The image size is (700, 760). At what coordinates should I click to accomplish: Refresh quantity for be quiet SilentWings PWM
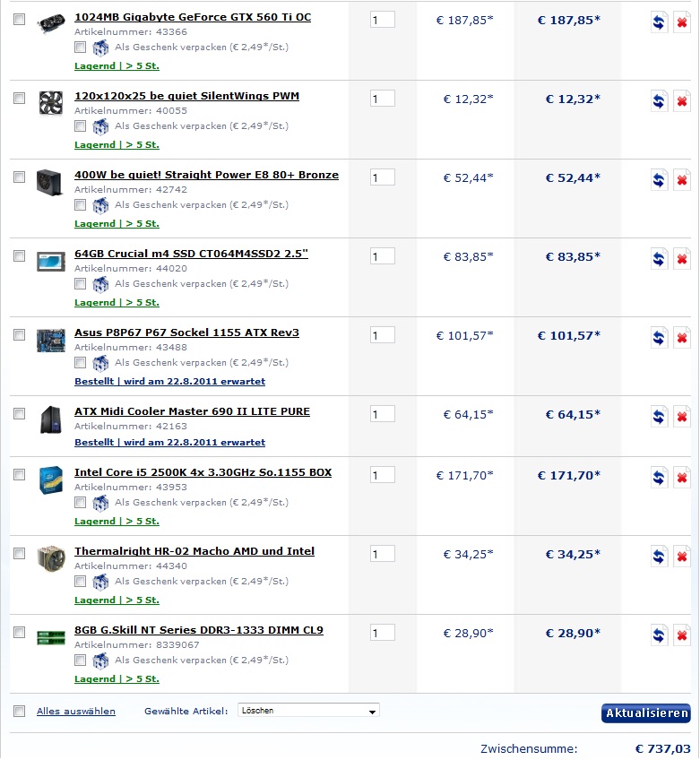(659, 101)
